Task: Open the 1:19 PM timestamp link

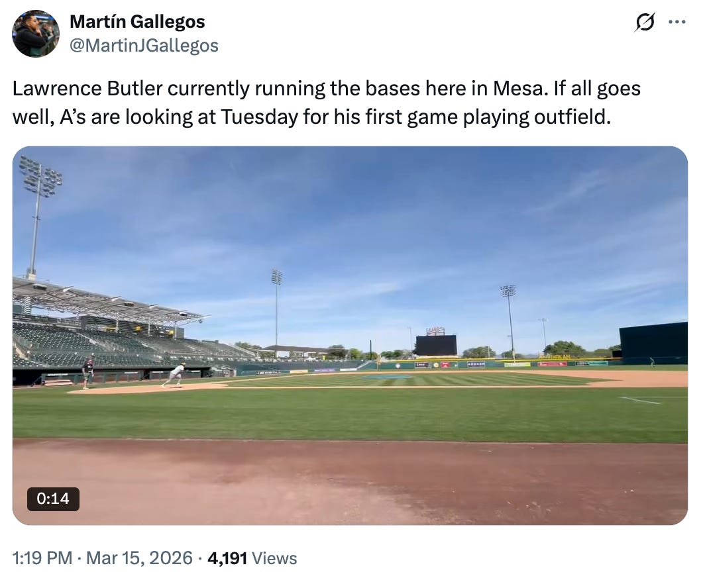Action: pos(42,558)
